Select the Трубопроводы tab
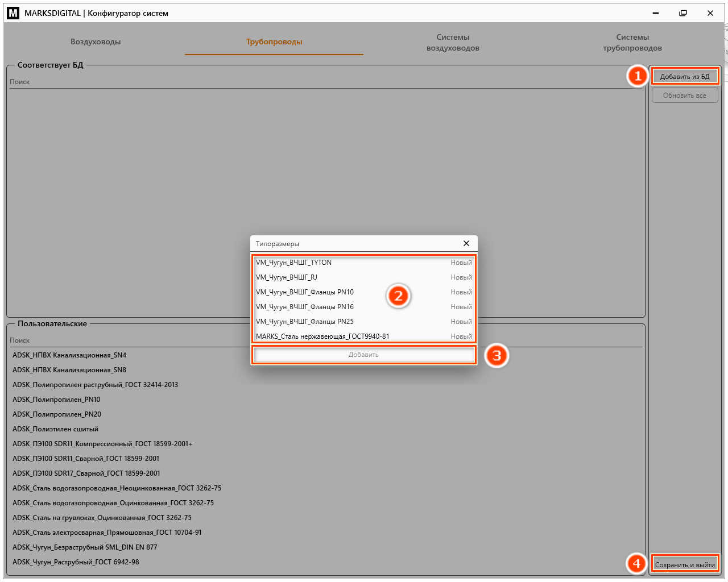The image size is (728, 582). coord(274,41)
